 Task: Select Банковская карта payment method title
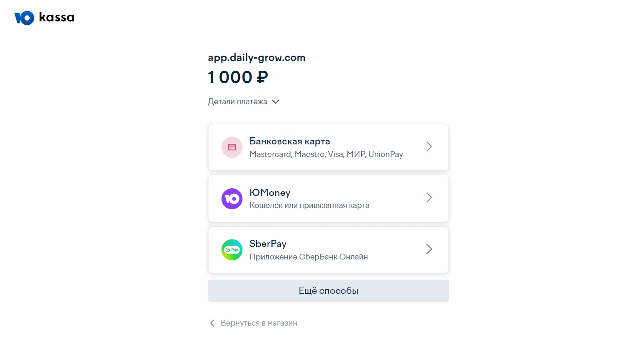290,141
